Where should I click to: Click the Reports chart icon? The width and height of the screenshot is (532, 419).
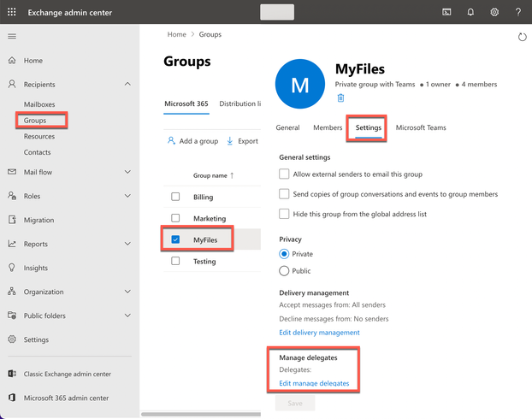point(12,244)
